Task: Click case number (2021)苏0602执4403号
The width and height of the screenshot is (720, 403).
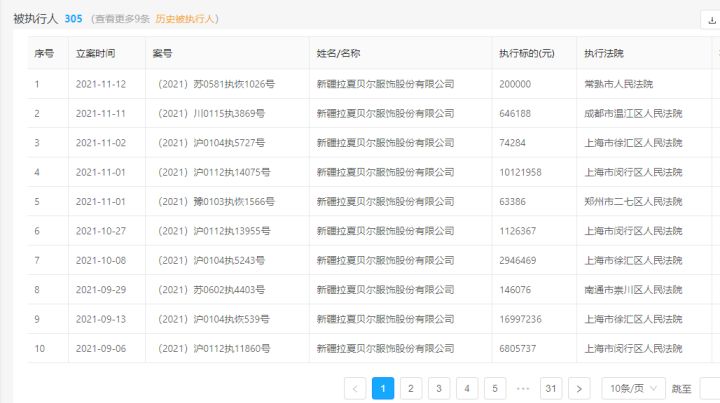Action: point(211,290)
